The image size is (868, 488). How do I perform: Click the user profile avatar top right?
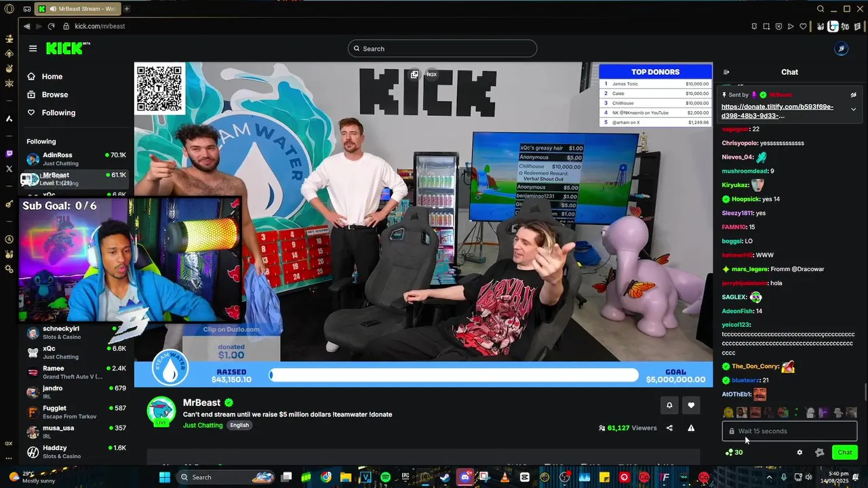coord(842,49)
